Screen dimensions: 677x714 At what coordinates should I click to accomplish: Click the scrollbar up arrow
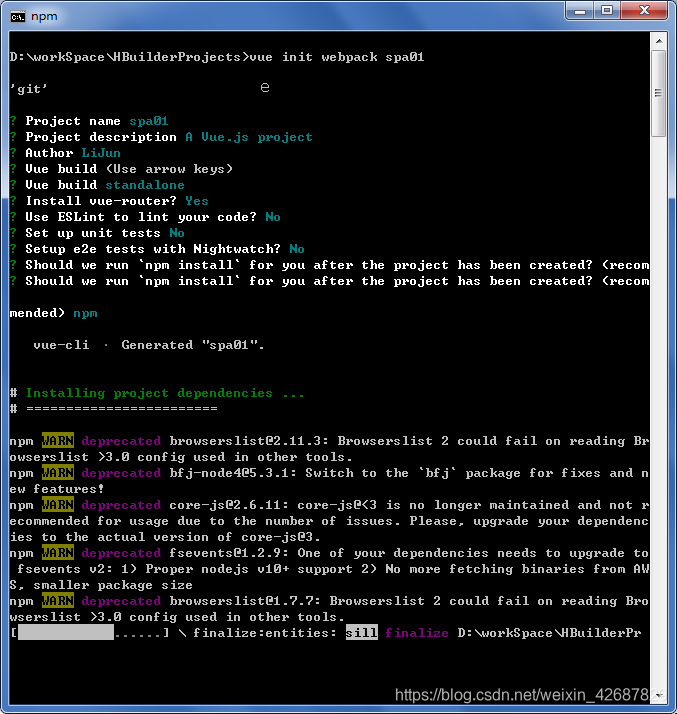point(659,41)
